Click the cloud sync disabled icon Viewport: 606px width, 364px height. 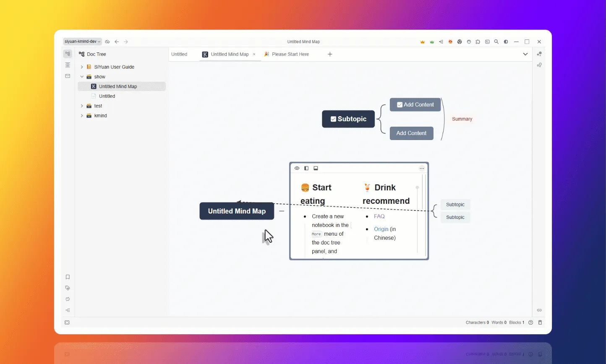(107, 42)
